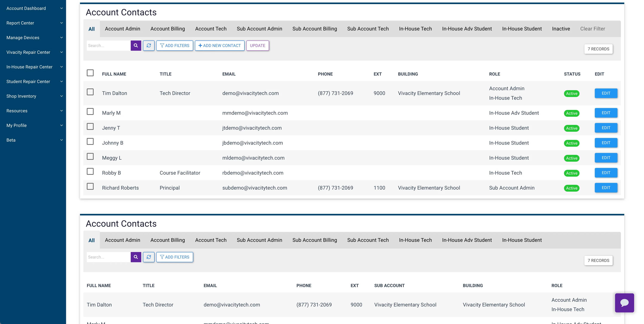Expand Report Center menu
The height and width of the screenshot is (324, 644).
(x=33, y=23)
